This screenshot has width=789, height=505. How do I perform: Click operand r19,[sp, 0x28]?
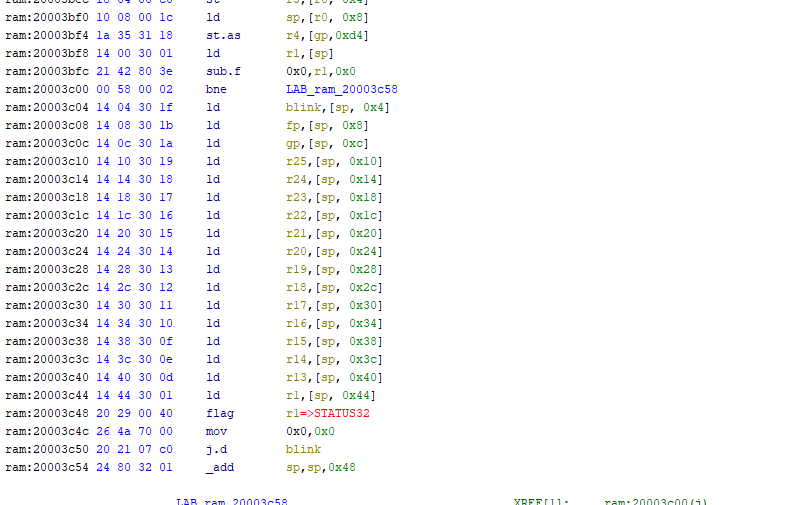coord(334,270)
